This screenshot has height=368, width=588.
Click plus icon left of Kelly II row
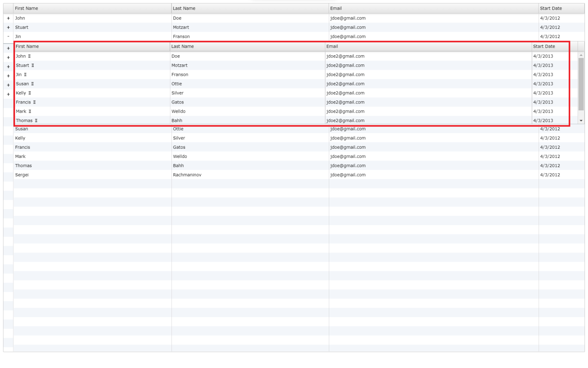8,94
